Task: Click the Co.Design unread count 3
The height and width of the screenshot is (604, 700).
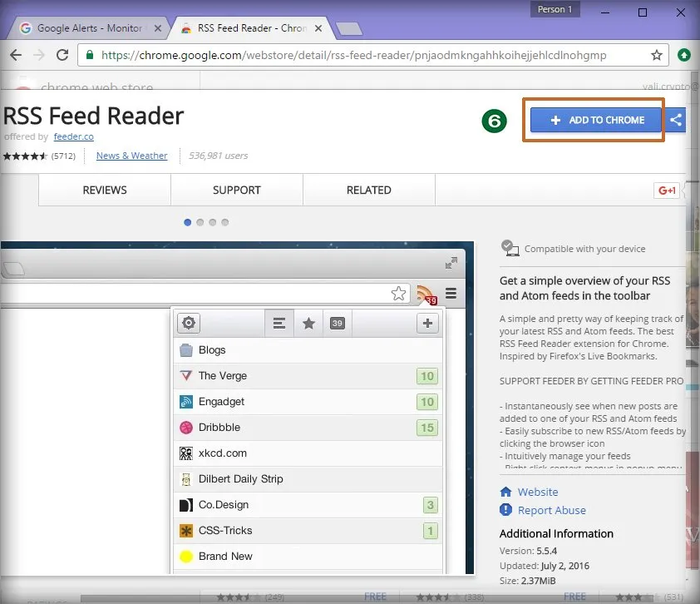Action: tap(431, 505)
